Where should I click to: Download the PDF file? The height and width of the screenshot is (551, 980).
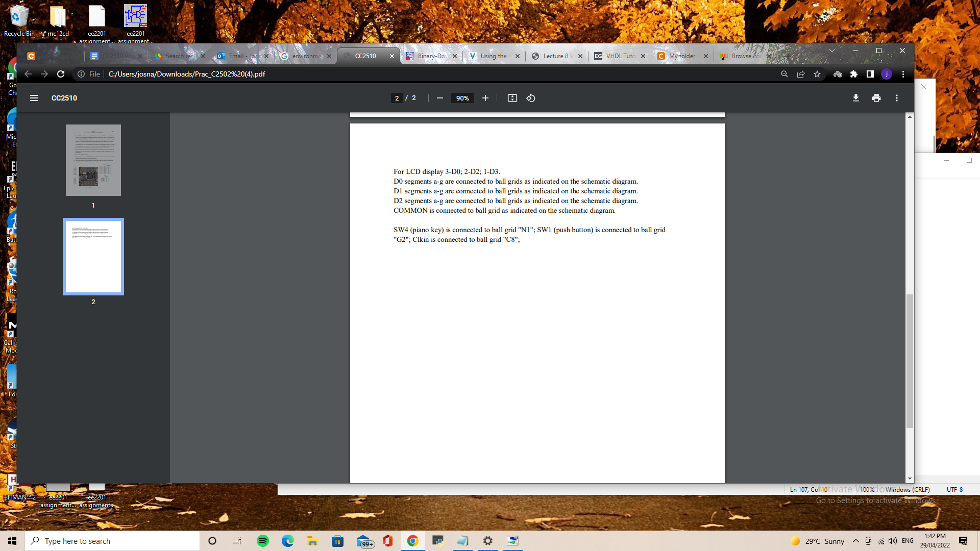coord(856,98)
